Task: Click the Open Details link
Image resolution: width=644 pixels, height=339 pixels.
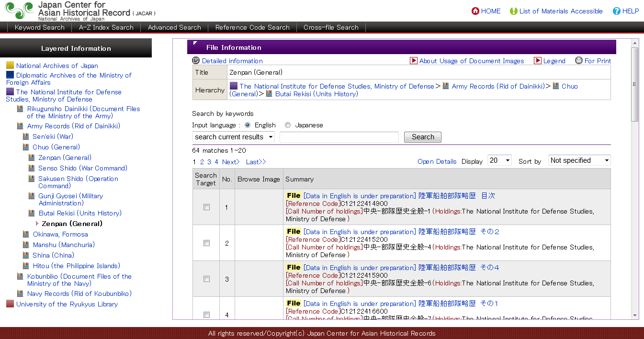Action: coord(437,161)
